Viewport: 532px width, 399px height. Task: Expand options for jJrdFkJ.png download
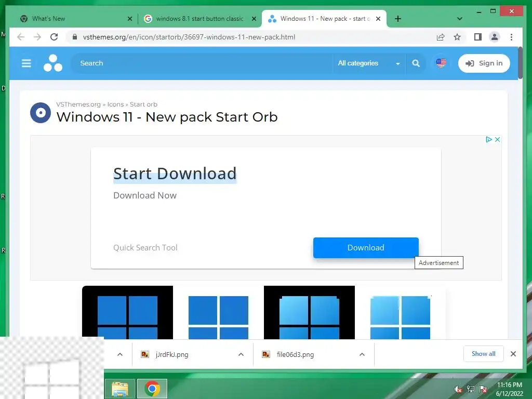[241, 354]
